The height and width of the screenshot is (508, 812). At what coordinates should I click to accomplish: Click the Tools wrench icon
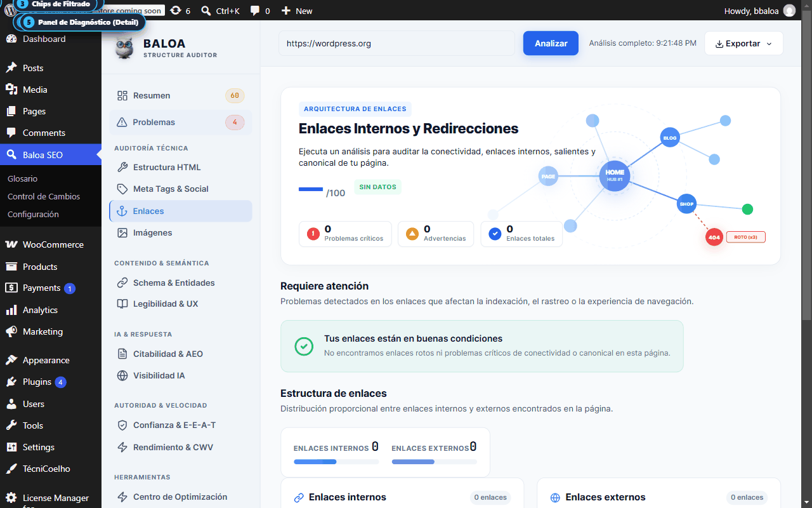pyautogui.click(x=11, y=425)
